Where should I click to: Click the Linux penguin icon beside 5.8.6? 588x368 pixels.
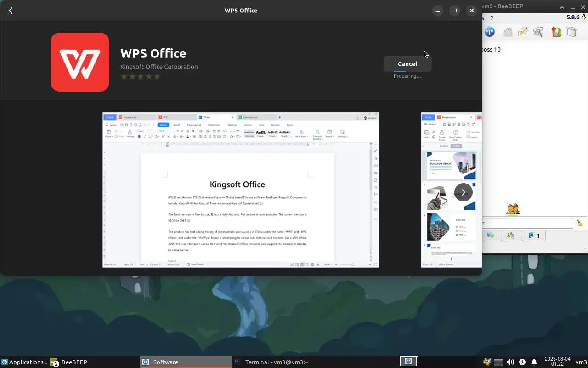pyautogui.click(x=584, y=17)
